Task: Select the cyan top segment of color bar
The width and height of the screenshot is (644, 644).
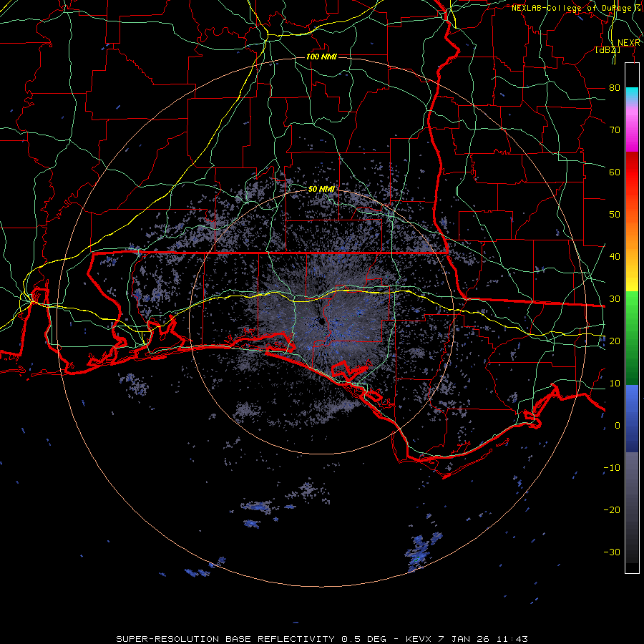Action: coord(632,94)
